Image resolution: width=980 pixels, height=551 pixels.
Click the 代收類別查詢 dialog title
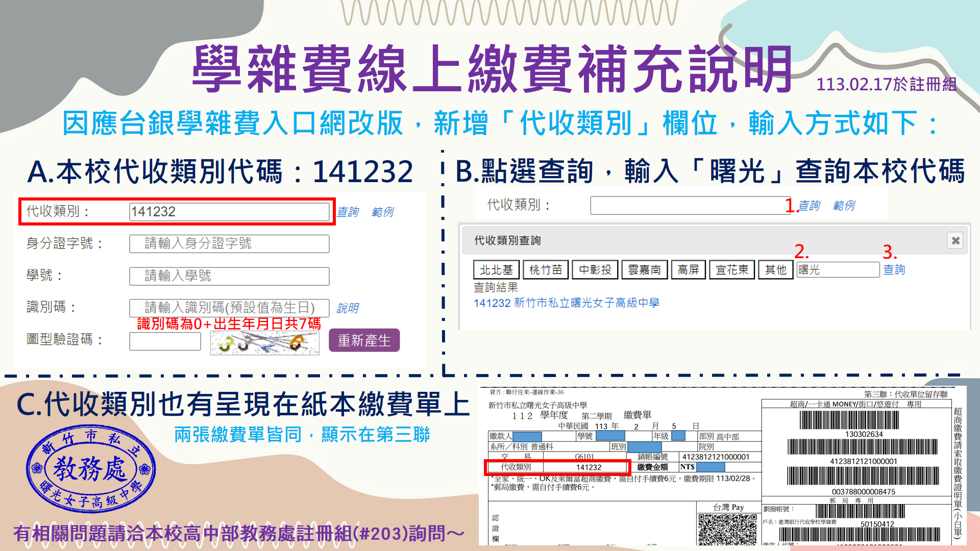(507, 240)
